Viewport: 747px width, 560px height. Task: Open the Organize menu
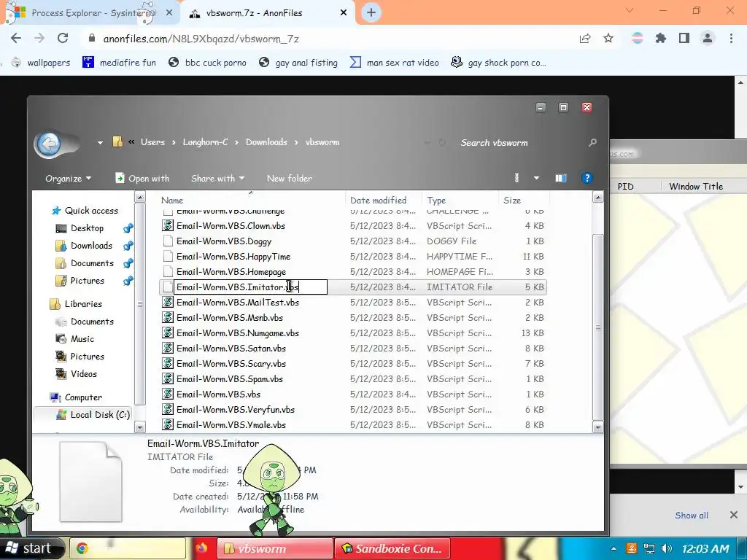pos(68,178)
